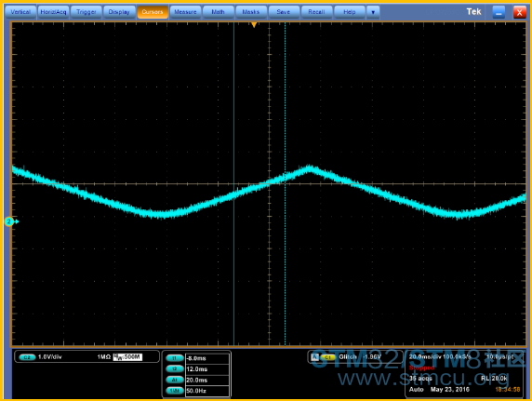Click the orange trigger position marker
This screenshot has height=401, width=532.
[x=254, y=25]
